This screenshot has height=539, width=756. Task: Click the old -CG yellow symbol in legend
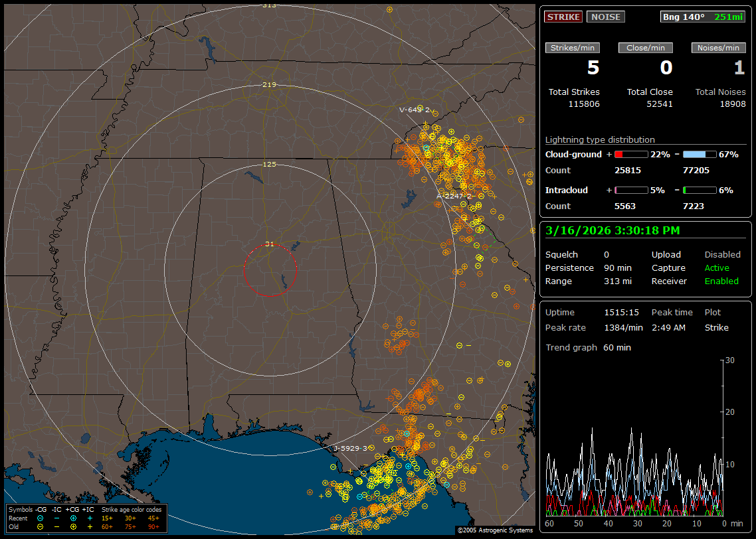pos(41,526)
